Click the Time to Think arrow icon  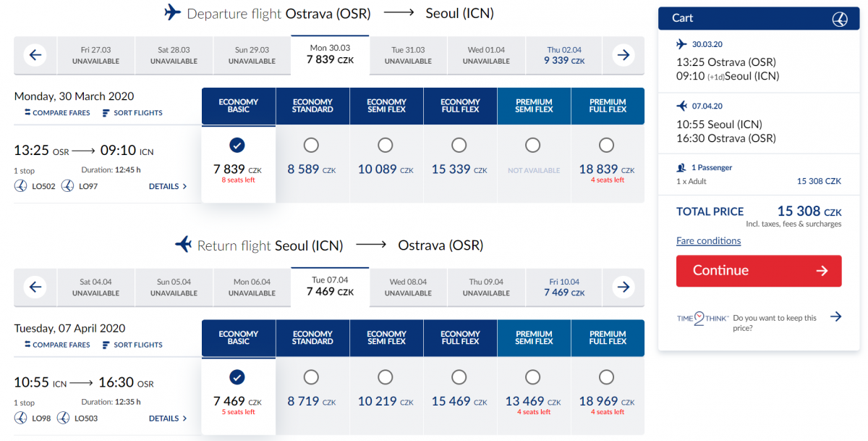click(x=835, y=317)
